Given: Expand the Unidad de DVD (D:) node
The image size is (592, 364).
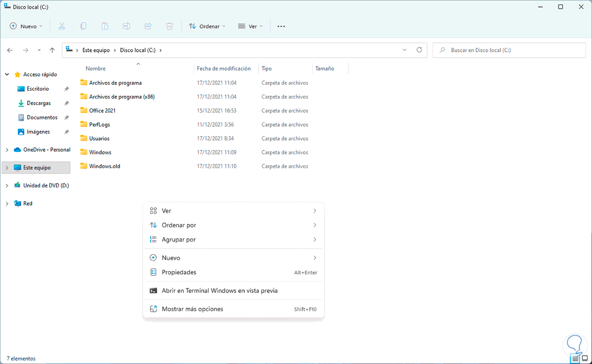Looking at the screenshot, I should pyautogui.click(x=7, y=185).
